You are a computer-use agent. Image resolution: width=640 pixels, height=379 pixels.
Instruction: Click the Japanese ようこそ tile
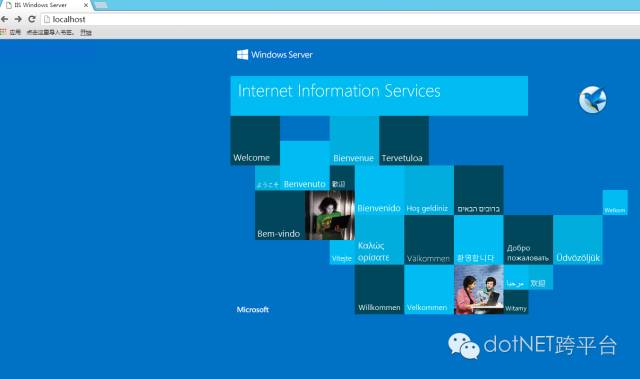pyautogui.click(x=267, y=178)
